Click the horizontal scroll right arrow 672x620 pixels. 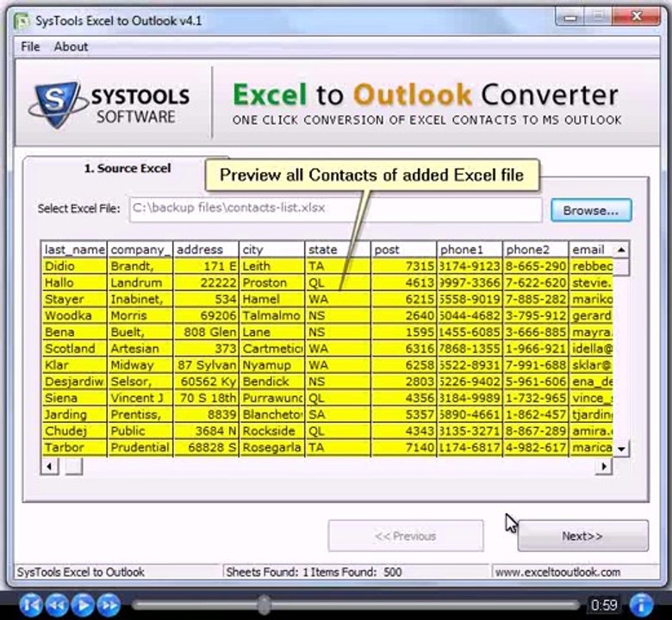pyautogui.click(x=604, y=466)
